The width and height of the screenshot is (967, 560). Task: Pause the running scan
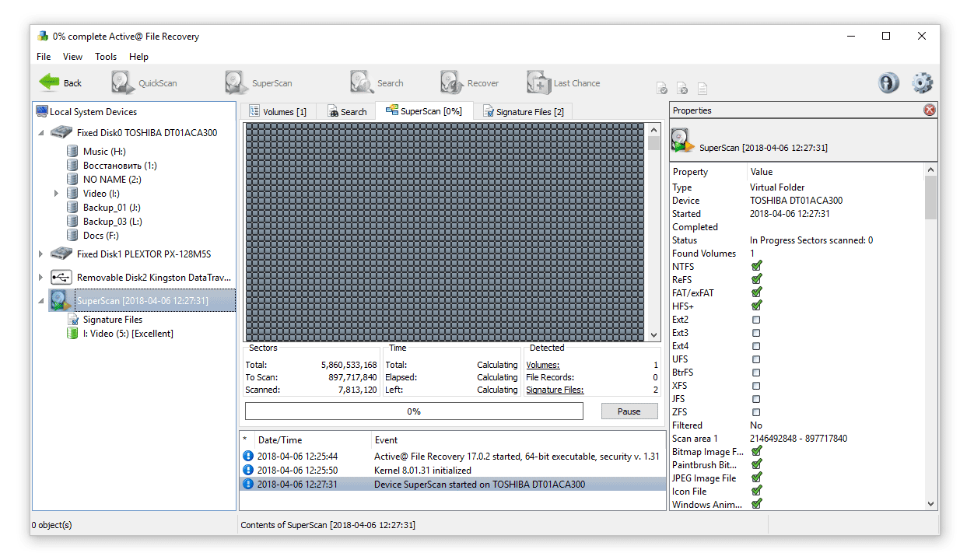pyautogui.click(x=629, y=411)
